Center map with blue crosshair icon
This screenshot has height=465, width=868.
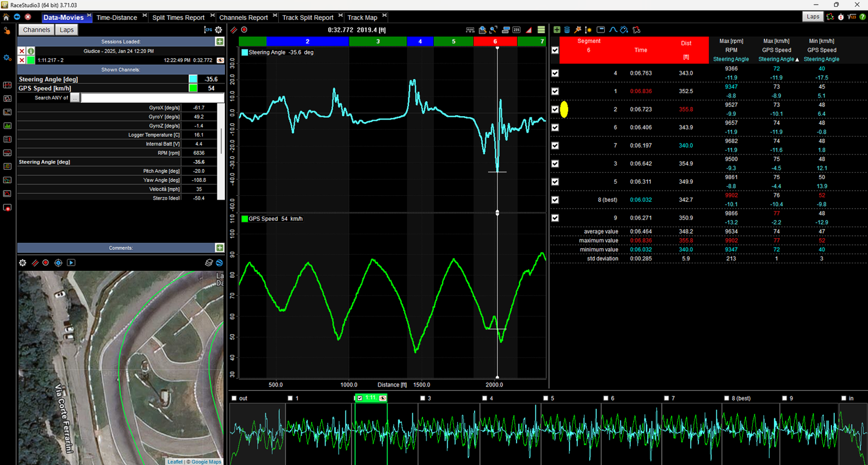pos(58,263)
